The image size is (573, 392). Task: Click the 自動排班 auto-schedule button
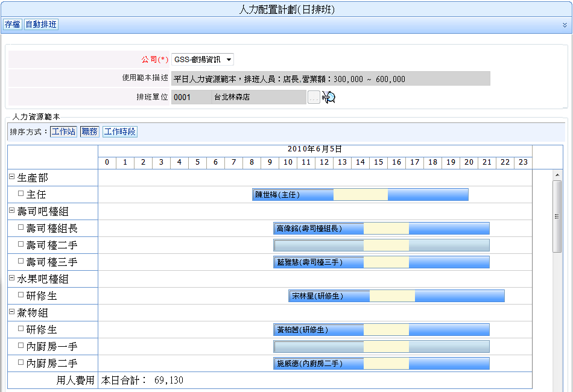(x=41, y=25)
